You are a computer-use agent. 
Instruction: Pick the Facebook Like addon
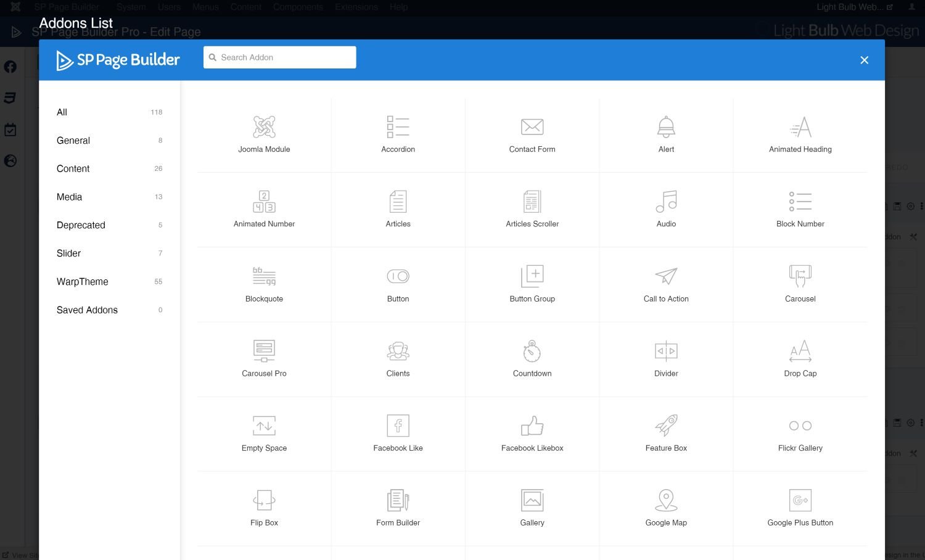[398, 426]
